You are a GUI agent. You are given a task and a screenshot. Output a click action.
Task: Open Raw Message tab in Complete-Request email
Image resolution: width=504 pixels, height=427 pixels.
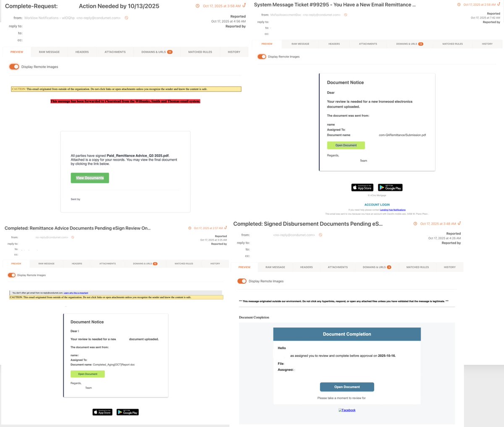coord(49,52)
